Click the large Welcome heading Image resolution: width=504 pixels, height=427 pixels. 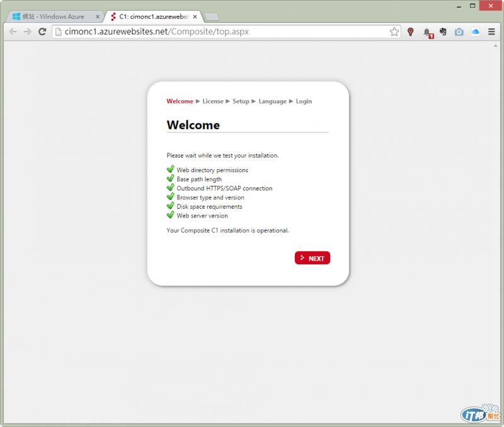coord(193,125)
